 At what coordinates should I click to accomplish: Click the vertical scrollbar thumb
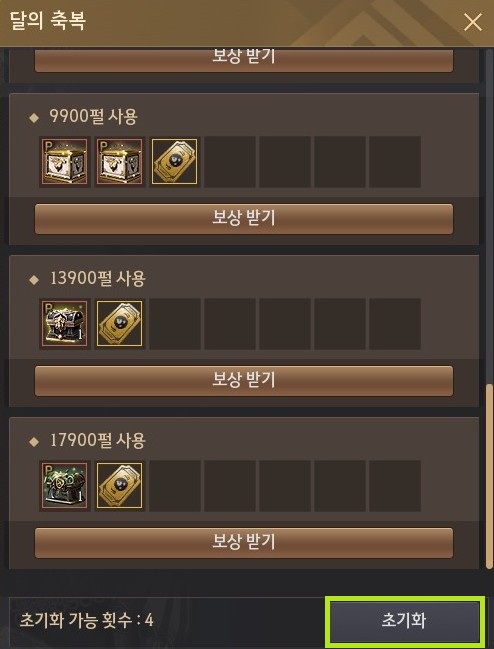click(489, 476)
